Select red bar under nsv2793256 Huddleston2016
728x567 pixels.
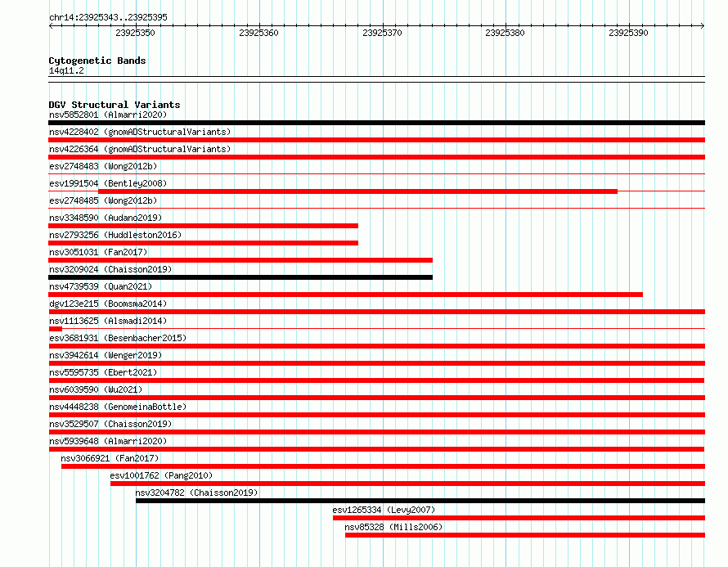coord(204,243)
